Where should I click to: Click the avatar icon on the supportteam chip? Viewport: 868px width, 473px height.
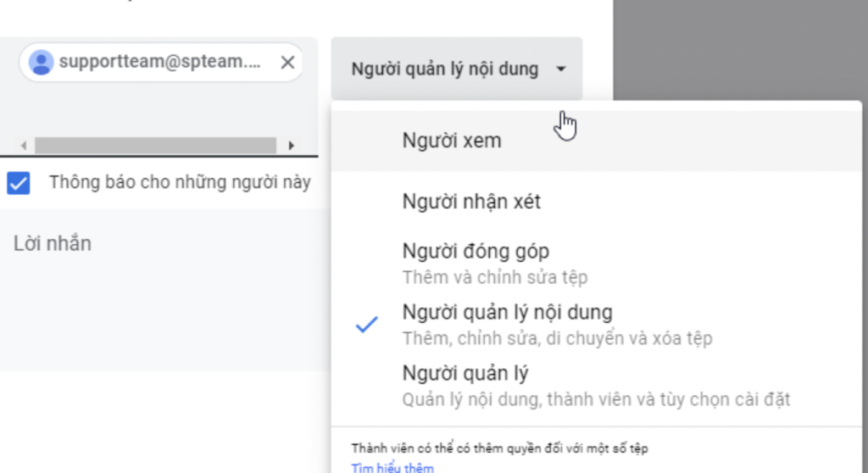[x=40, y=62]
